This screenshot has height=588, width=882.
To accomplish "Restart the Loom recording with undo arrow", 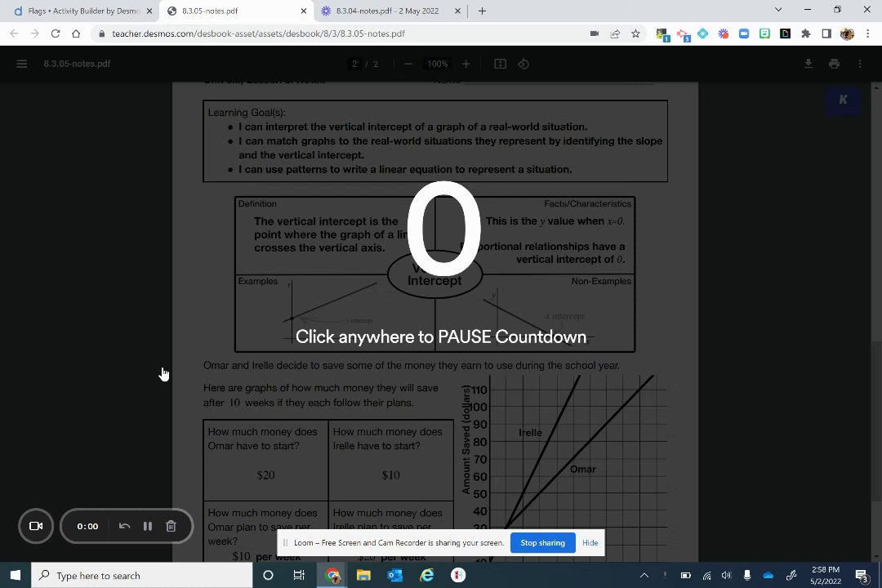I will point(124,526).
